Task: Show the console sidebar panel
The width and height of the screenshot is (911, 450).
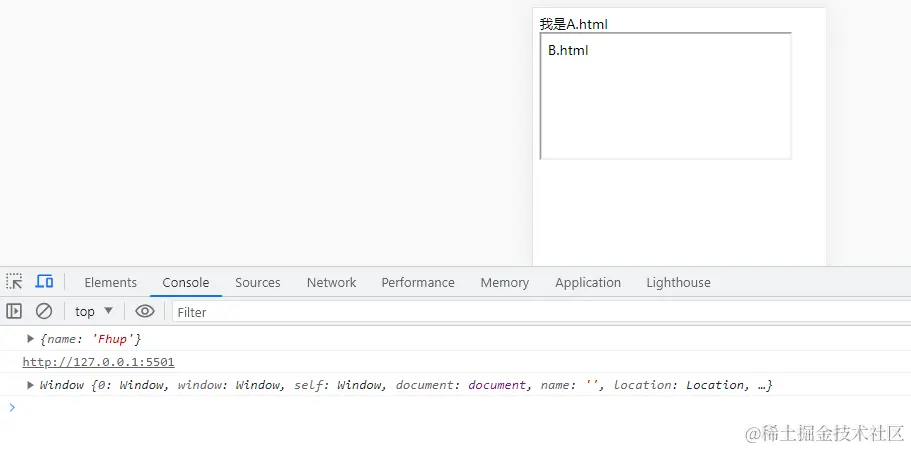Action: 14,311
